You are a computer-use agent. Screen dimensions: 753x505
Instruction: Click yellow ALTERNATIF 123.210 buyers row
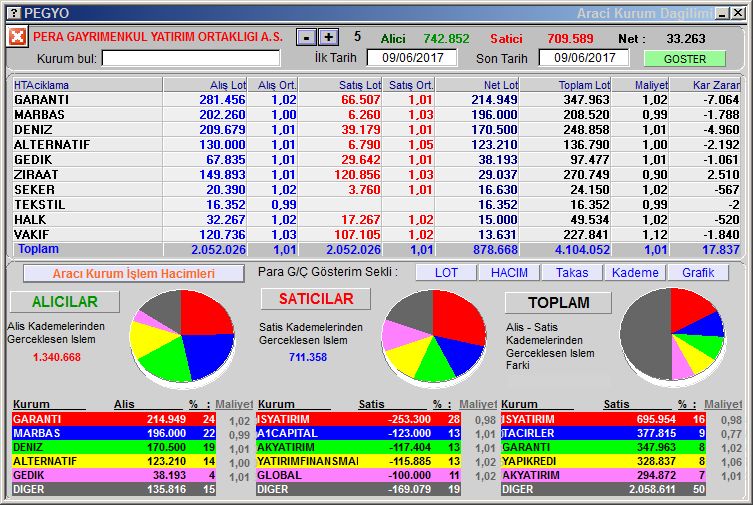click(x=114, y=461)
